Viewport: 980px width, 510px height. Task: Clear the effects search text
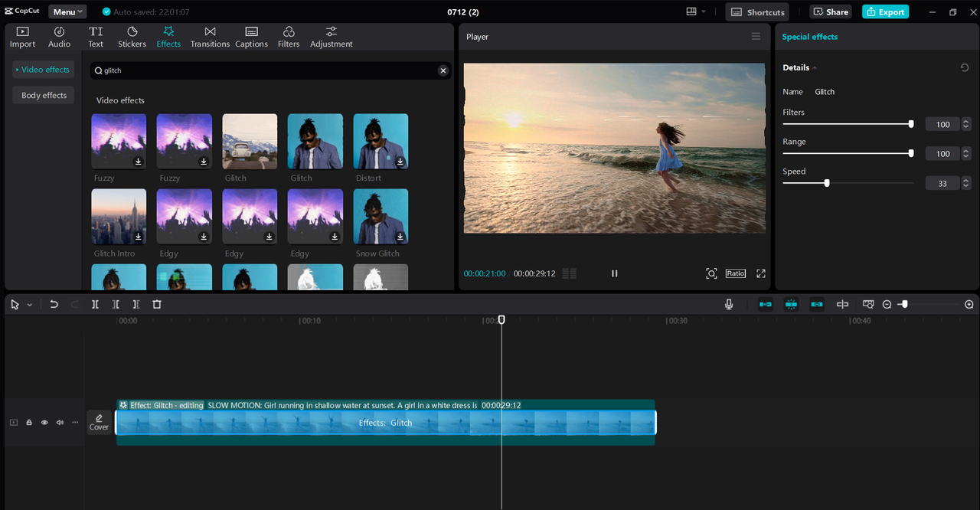[443, 70]
